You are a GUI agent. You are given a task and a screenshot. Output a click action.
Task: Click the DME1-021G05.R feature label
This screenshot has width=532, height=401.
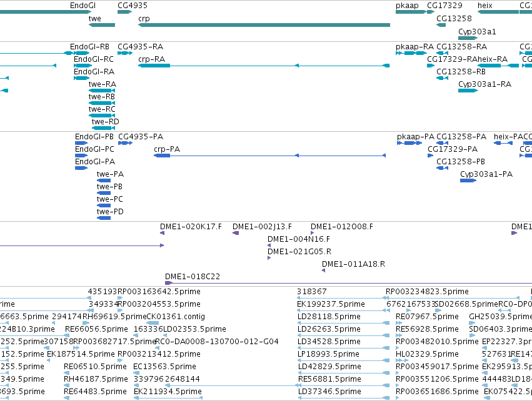(x=299, y=252)
